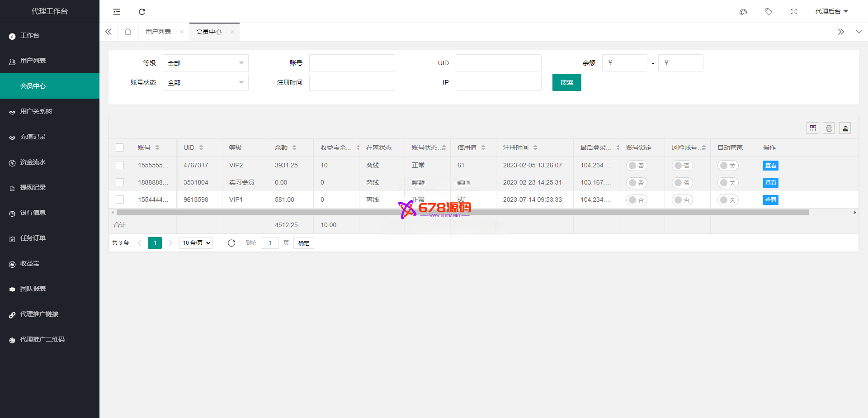Expand the tab options chevron at far right
The height and width of the screenshot is (418, 868).
tap(859, 32)
